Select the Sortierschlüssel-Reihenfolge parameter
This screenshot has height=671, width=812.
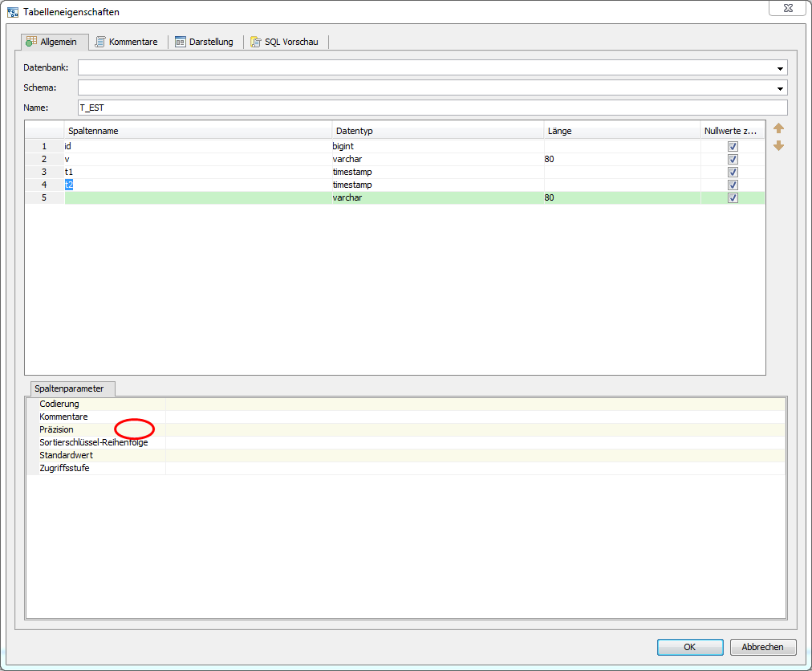pos(406,442)
